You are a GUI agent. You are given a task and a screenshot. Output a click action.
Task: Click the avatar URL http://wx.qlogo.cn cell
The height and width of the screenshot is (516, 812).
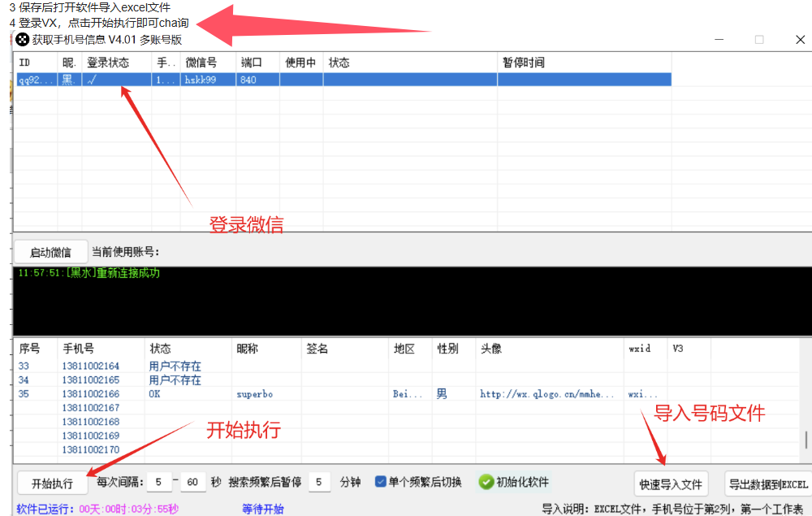548,394
